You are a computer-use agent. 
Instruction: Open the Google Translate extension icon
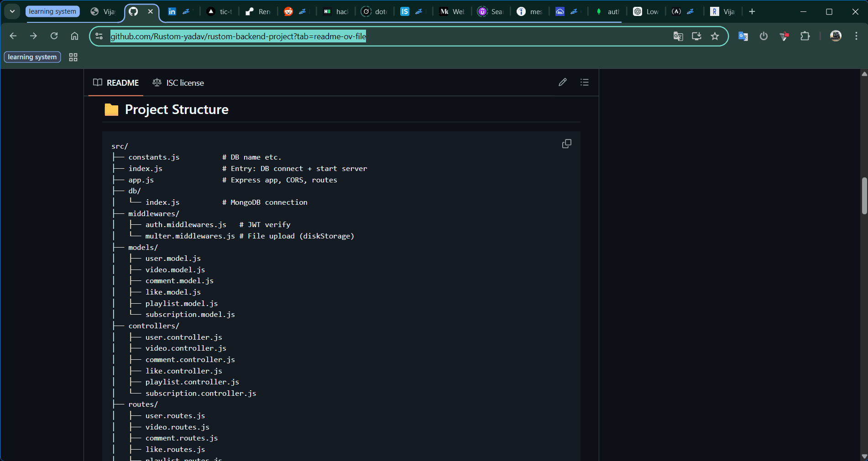(x=743, y=36)
